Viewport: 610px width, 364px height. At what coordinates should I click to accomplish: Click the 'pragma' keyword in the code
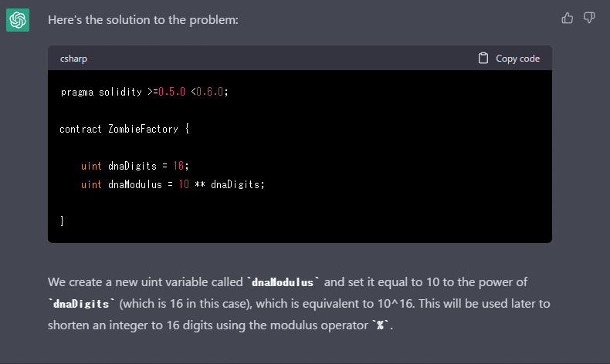point(77,92)
